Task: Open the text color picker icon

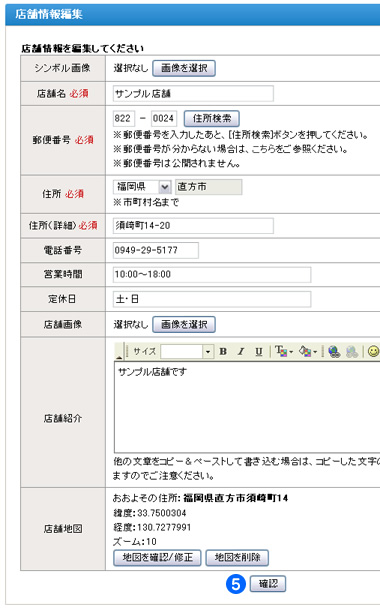Action: pos(284,351)
